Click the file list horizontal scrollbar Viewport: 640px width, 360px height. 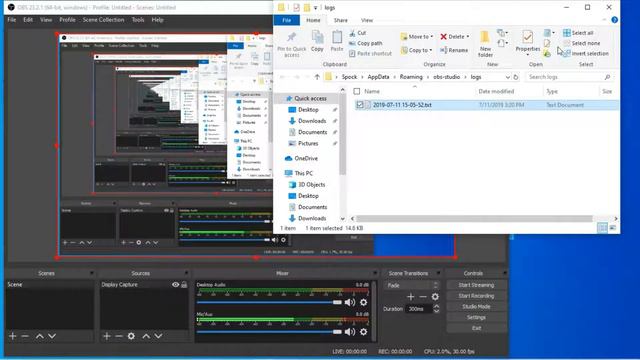click(474, 218)
